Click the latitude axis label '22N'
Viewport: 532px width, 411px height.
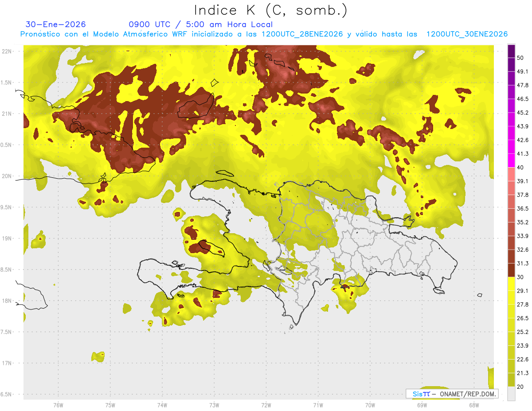pyautogui.click(x=7, y=51)
